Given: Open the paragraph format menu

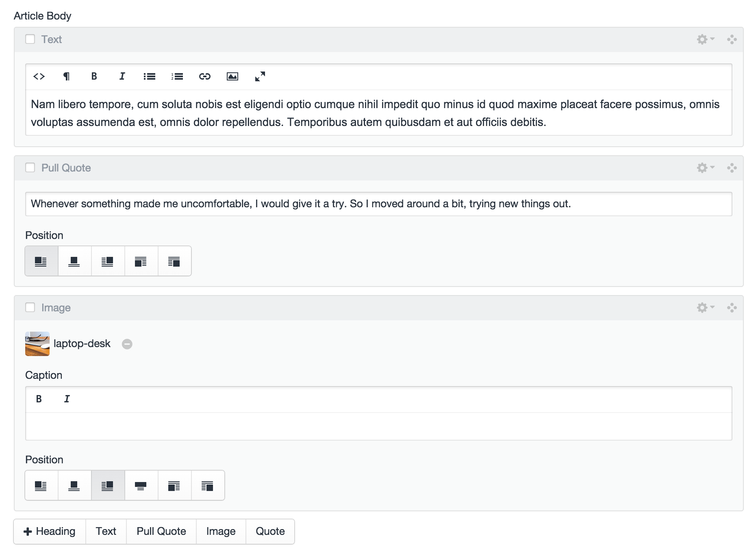Looking at the screenshot, I should [66, 76].
